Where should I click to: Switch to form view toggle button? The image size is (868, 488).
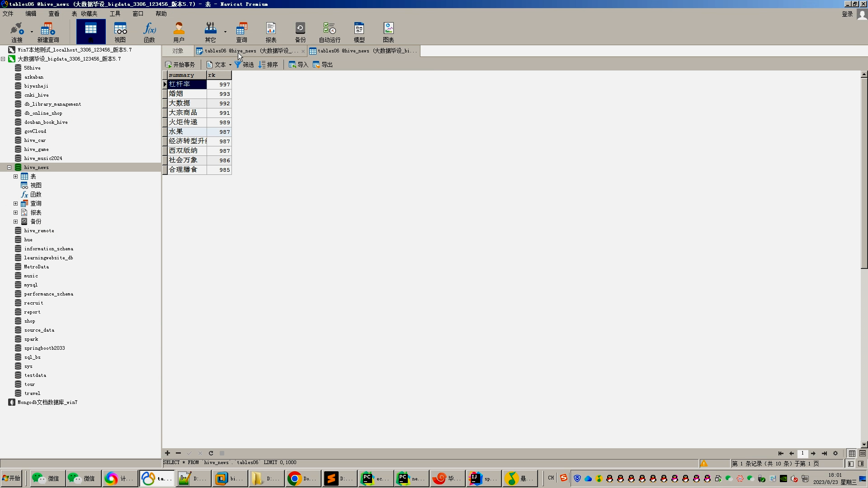(862, 453)
